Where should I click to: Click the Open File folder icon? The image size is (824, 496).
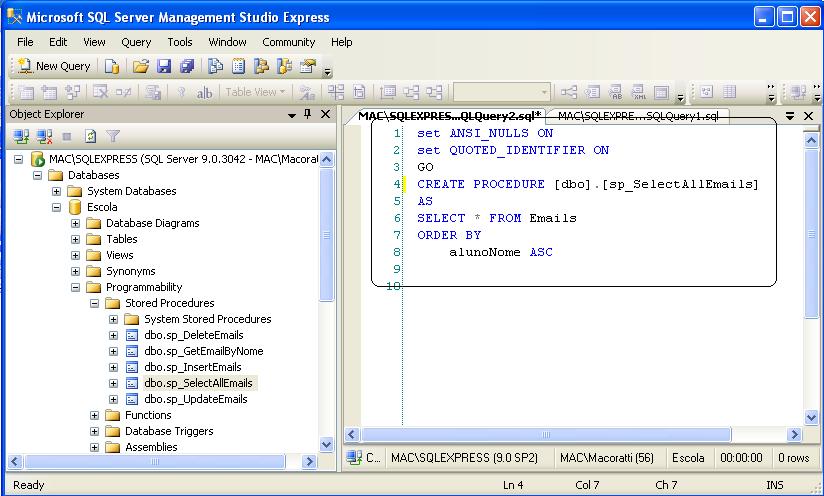pyautogui.click(x=140, y=66)
